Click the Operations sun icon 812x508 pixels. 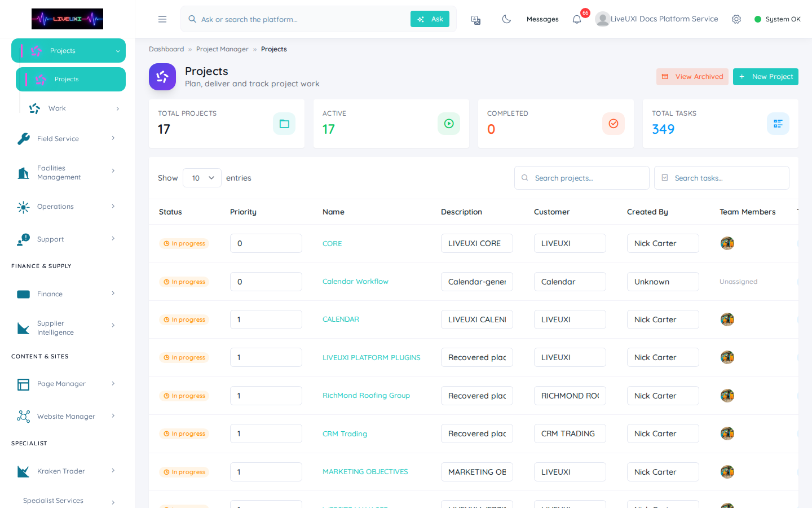point(24,207)
